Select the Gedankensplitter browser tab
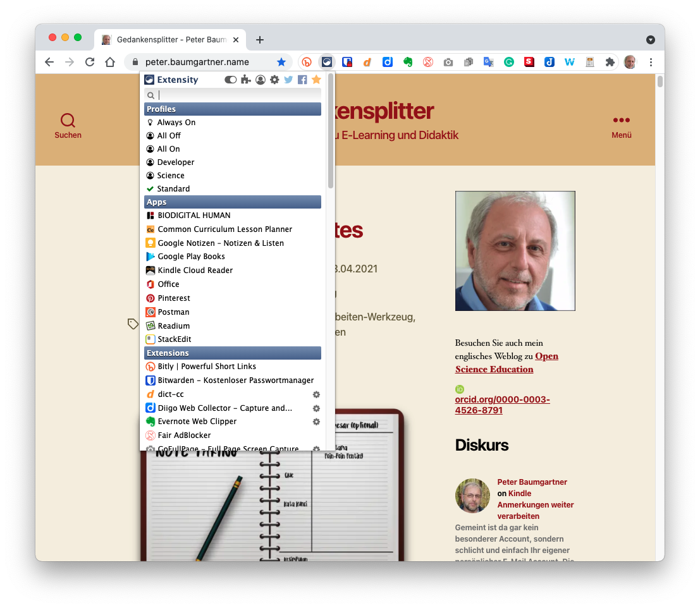Viewport: 700px width, 608px height. coord(171,39)
